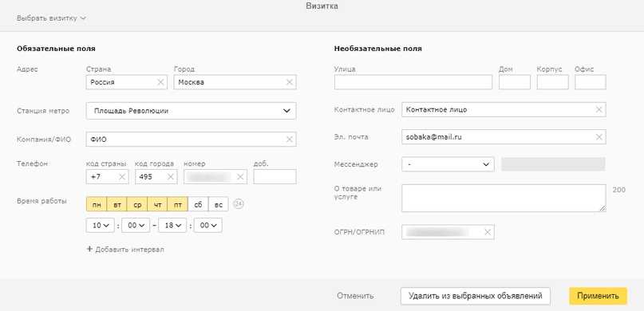644x311 pixels.
Task: Clear the Контактное лицо field with X
Action: point(599,109)
